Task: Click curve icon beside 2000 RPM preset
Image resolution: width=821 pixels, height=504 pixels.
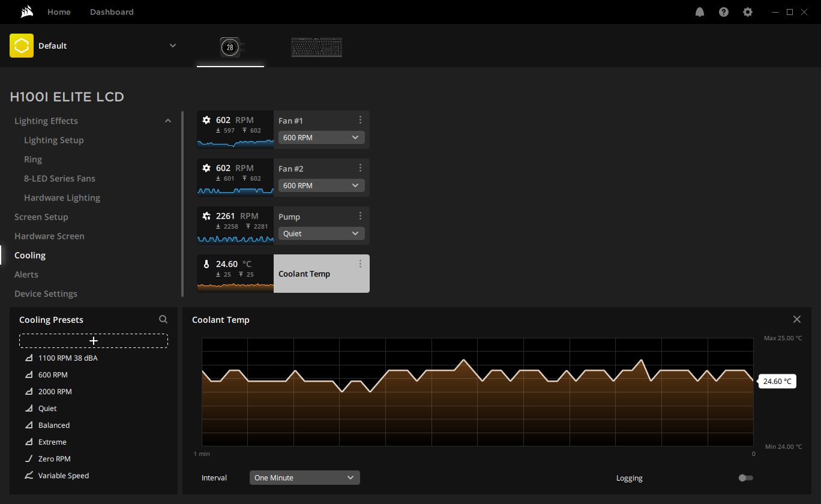Action: click(29, 391)
